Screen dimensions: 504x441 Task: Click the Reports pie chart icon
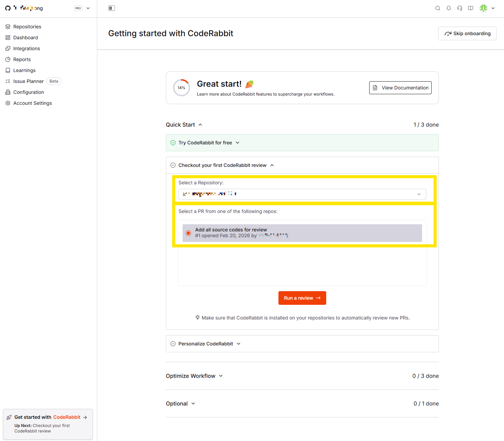[8, 59]
